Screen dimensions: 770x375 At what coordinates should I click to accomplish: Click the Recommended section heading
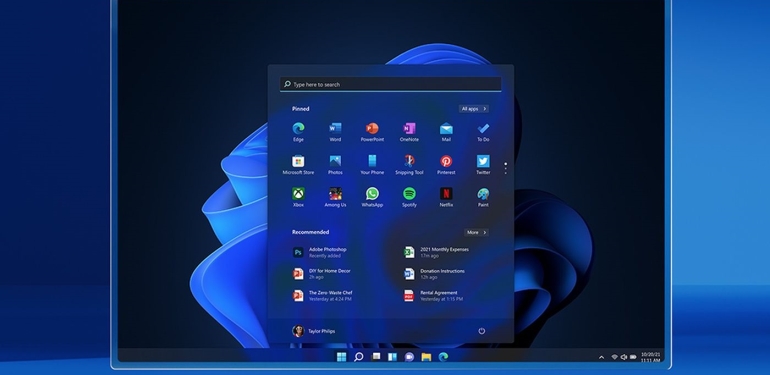pyautogui.click(x=310, y=232)
